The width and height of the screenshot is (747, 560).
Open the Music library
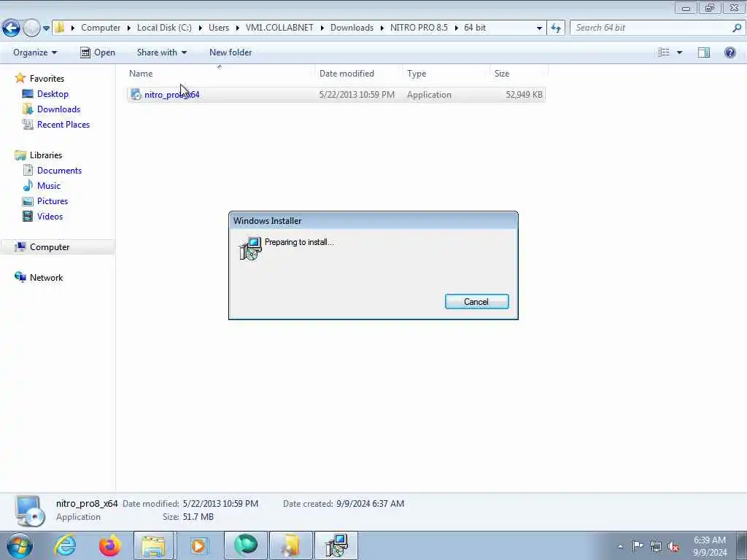coord(49,186)
